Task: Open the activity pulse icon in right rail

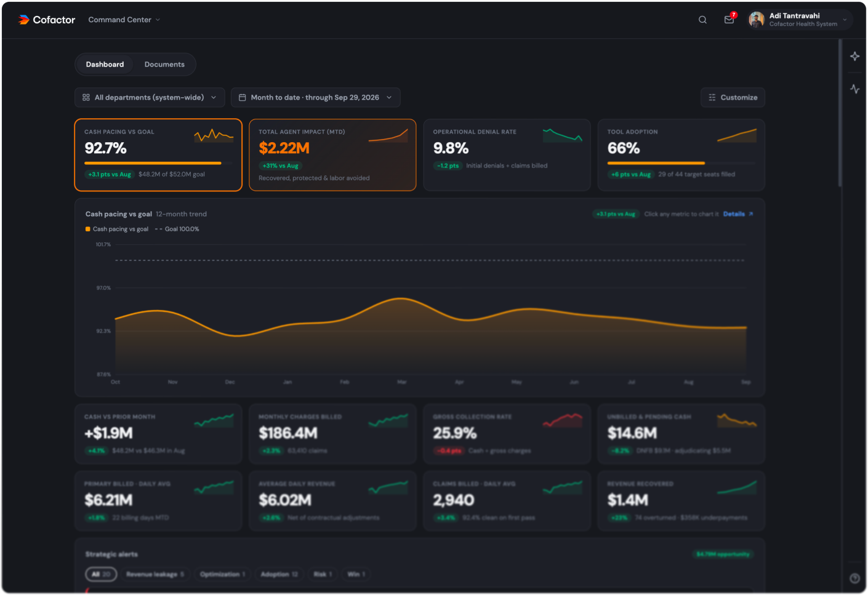Action: click(854, 89)
